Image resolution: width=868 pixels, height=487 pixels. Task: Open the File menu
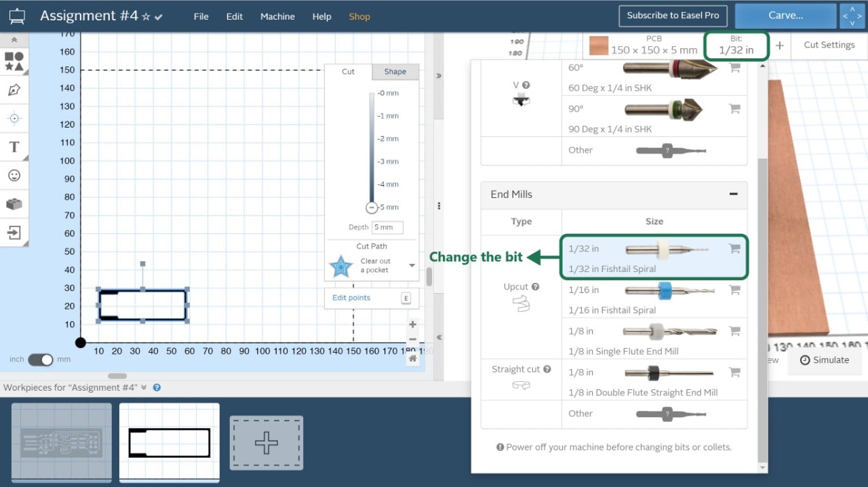tap(201, 16)
